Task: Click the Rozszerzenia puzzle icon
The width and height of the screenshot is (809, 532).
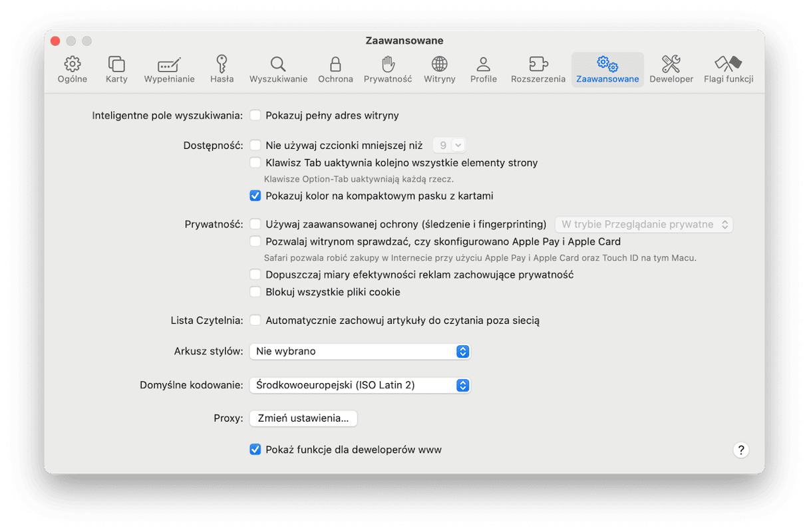Action: tap(538, 65)
